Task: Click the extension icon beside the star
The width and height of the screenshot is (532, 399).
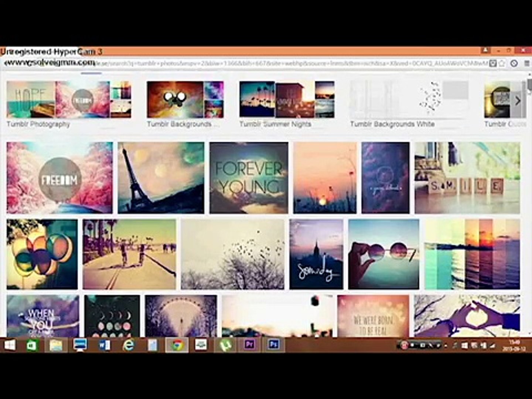Action: click(x=492, y=64)
